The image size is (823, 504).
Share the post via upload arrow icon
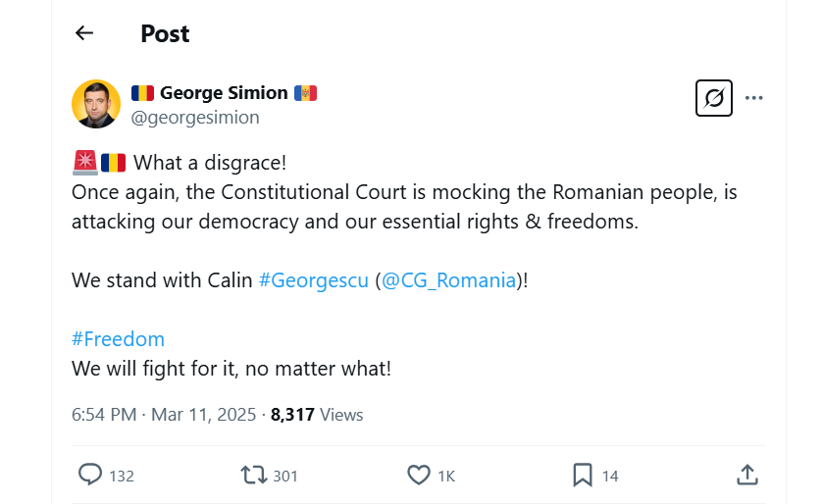pos(746,476)
